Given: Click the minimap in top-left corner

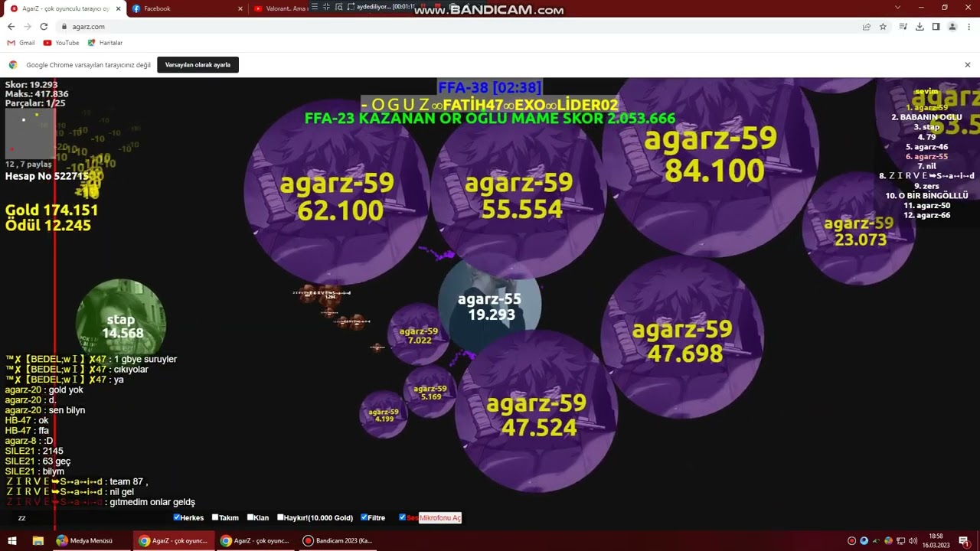Looking at the screenshot, I should click(30, 133).
